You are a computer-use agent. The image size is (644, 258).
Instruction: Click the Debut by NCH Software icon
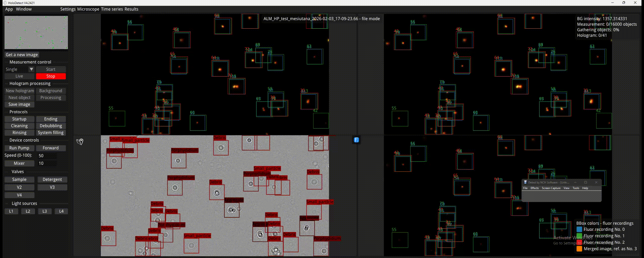click(525, 182)
